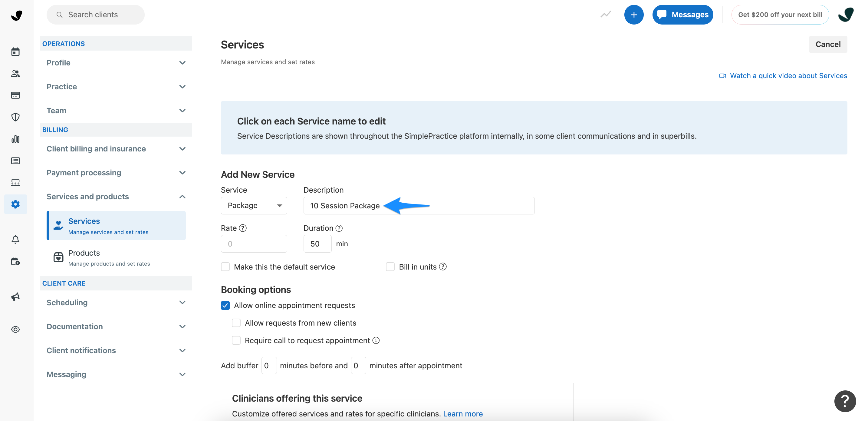Image resolution: width=868 pixels, height=421 pixels.
Task: Select the Settings gear icon in the sidebar
Action: pos(15,204)
